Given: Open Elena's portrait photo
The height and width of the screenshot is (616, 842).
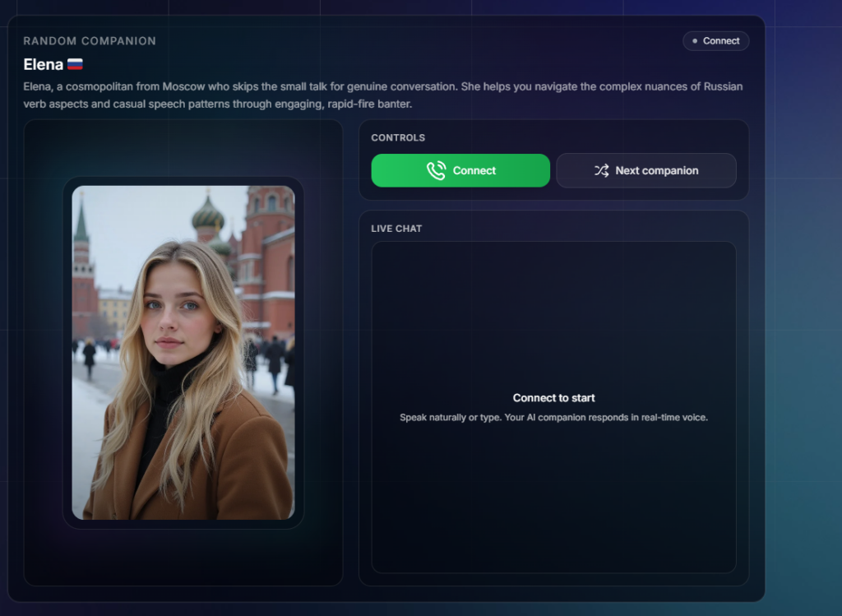Looking at the screenshot, I should pos(183,352).
